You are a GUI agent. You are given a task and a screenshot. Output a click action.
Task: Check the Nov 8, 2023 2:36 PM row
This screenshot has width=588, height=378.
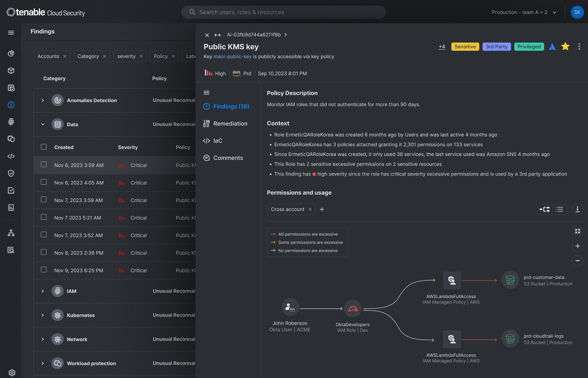44,252
